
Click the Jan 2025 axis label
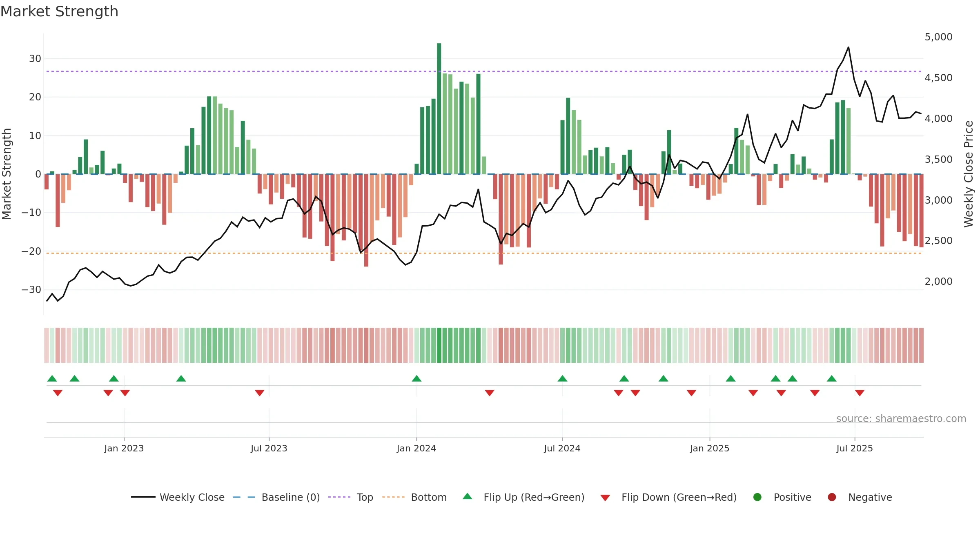(x=710, y=449)
